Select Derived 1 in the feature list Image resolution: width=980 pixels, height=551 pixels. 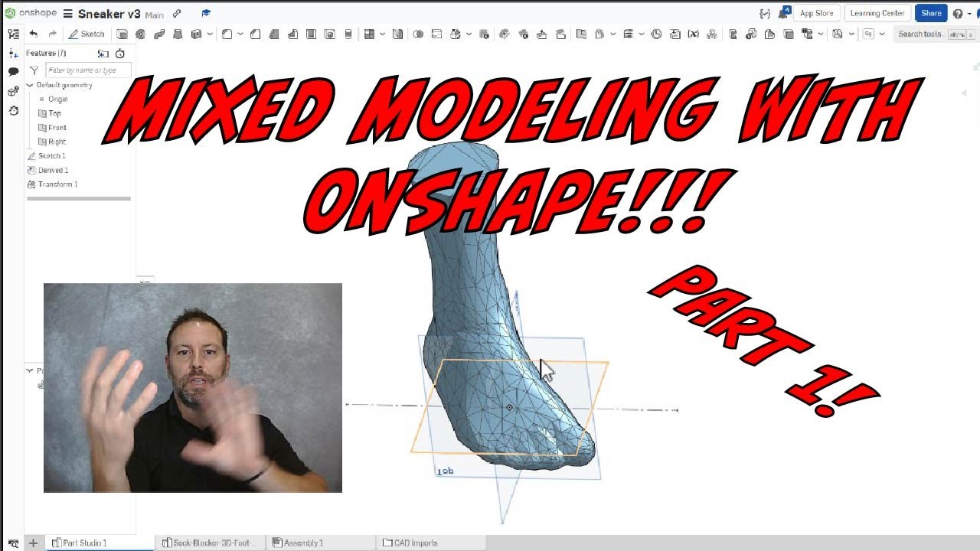[54, 170]
